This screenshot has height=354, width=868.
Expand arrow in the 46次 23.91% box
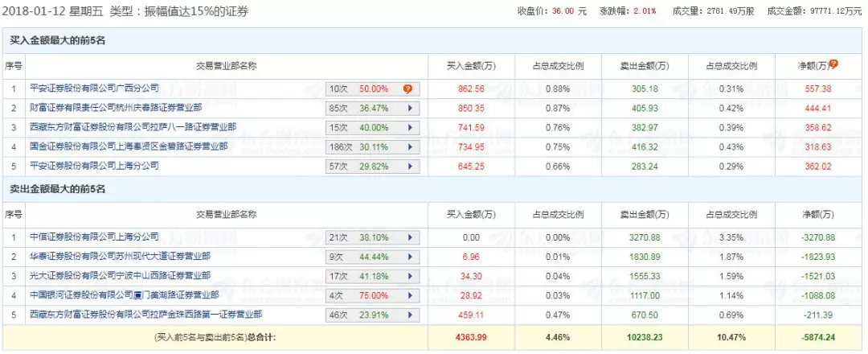[410, 315]
